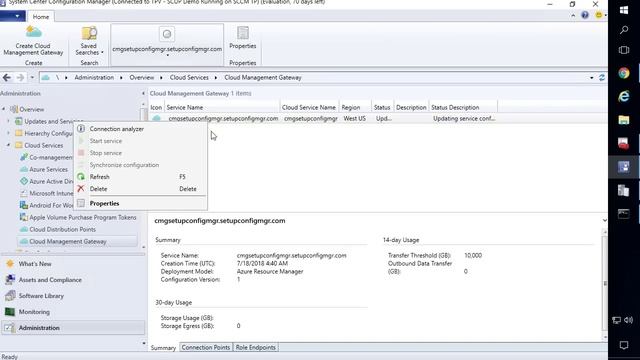Launch Internet Explorer from the taskbar

[624, 96]
